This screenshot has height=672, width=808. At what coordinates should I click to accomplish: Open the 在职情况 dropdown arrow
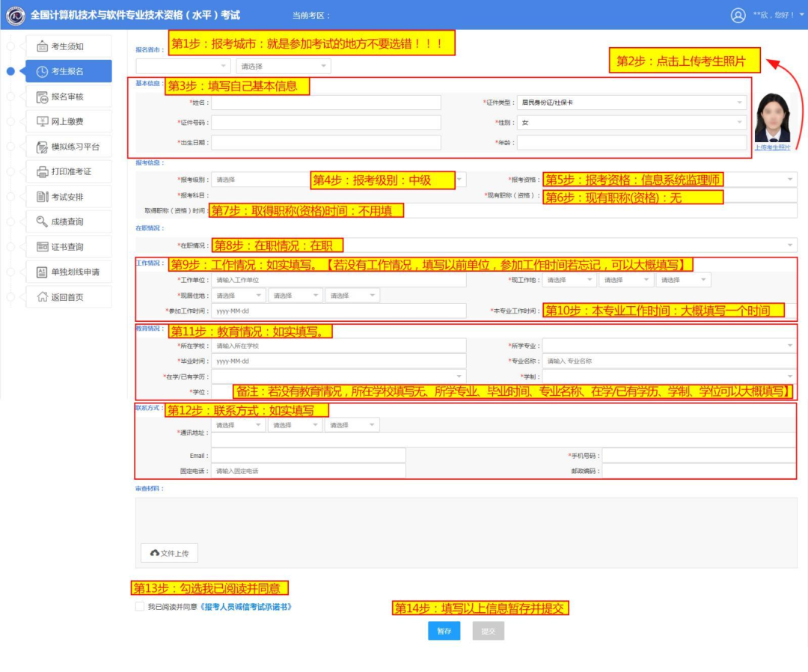[x=789, y=245]
